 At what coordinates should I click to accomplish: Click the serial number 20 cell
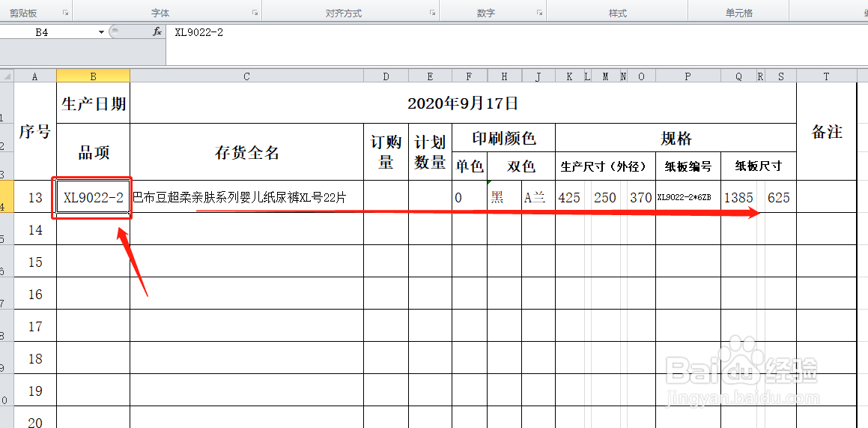tap(35, 418)
